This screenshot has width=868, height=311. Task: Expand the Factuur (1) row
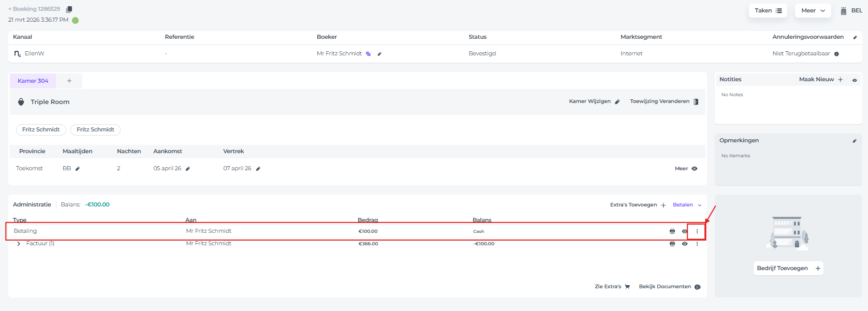click(x=19, y=244)
